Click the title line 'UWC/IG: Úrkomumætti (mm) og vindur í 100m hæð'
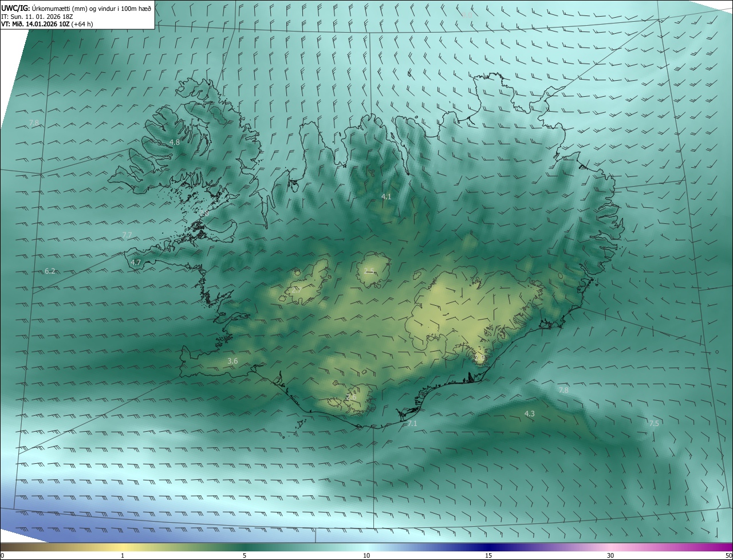This screenshot has height=560, width=733. [x=76, y=8]
